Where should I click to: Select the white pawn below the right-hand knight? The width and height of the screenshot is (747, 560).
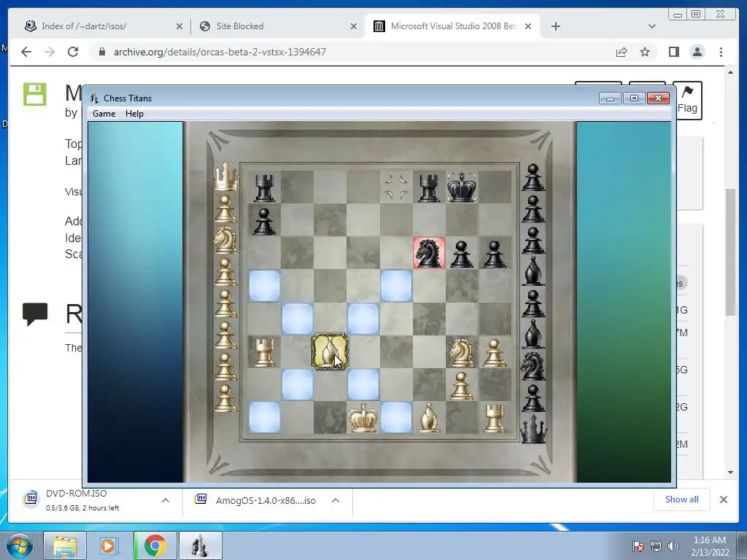point(462,385)
